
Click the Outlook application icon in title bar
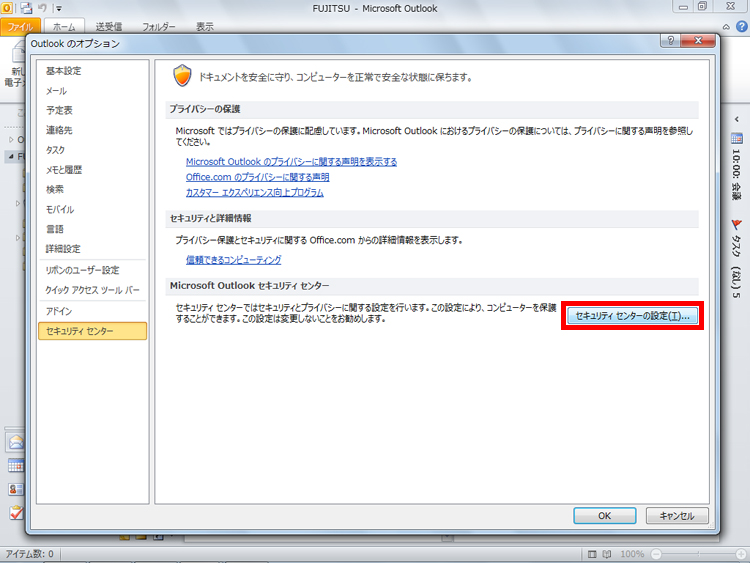click(7, 8)
